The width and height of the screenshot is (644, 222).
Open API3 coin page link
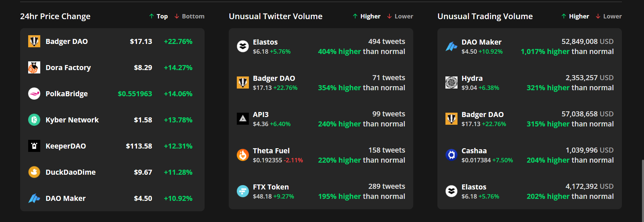pos(261,115)
